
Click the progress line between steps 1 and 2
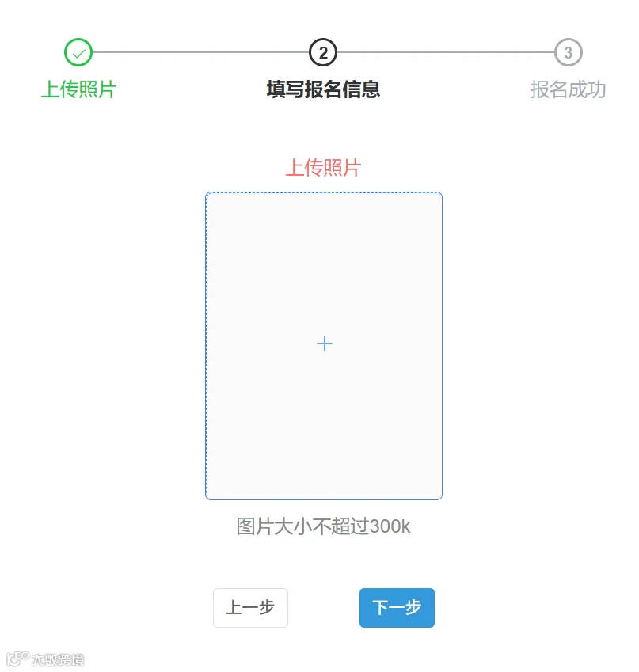[x=200, y=52]
